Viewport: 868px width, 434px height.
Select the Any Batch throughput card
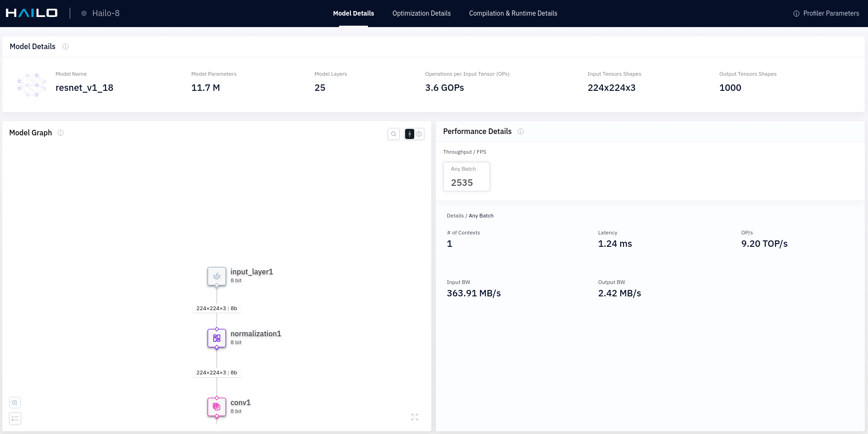click(x=466, y=177)
